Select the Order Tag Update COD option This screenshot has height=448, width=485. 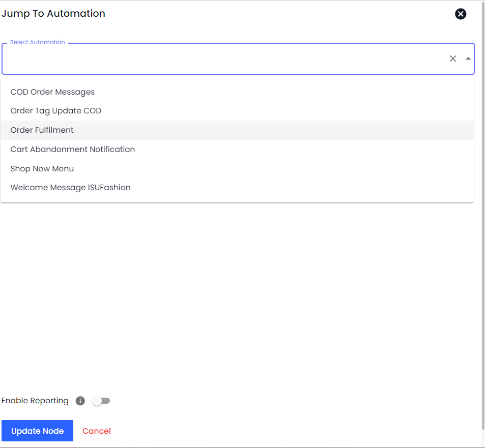click(x=56, y=111)
